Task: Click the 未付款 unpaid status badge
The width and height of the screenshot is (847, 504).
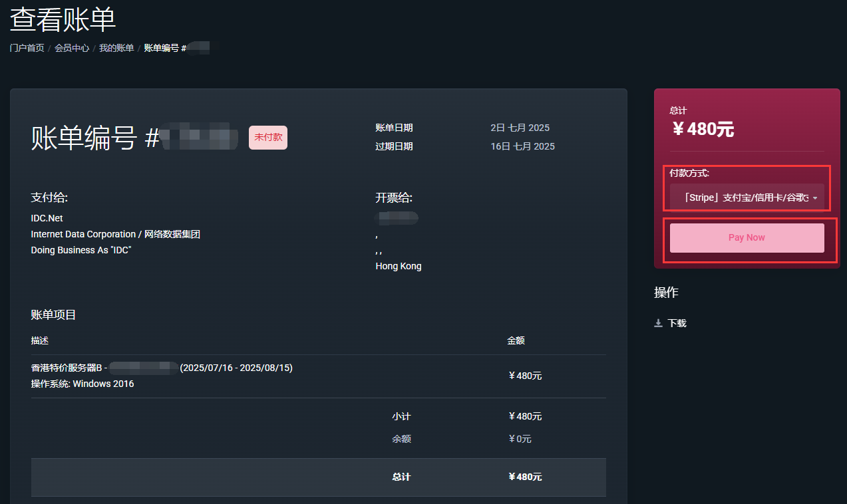Action: pos(268,137)
